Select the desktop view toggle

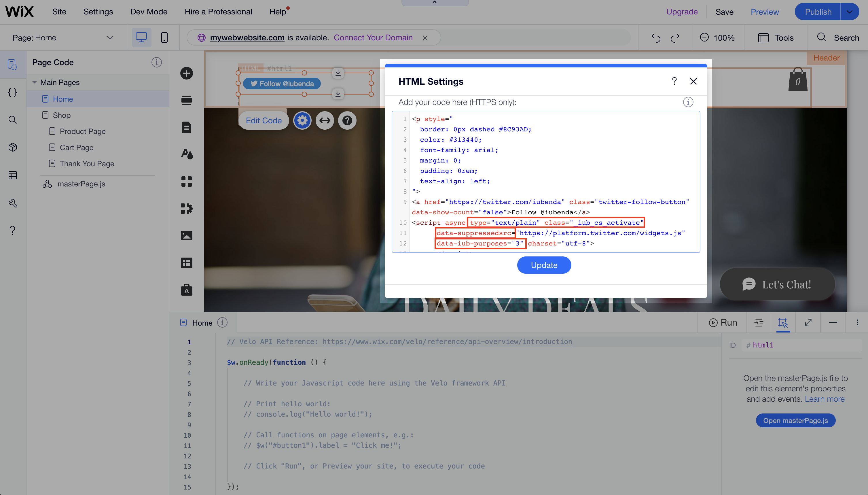click(x=141, y=37)
